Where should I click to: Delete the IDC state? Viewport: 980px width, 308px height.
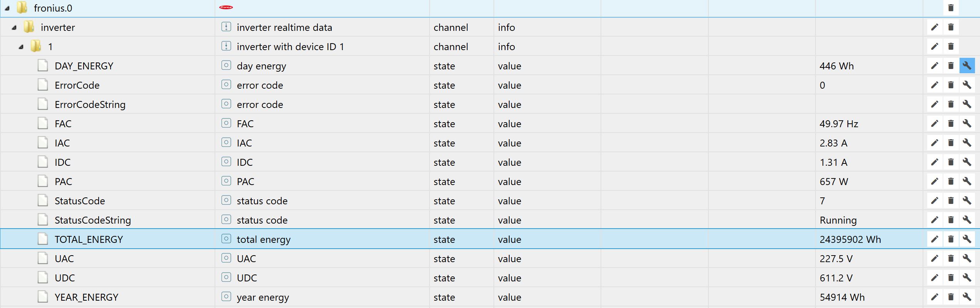click(x=951, y=162)
